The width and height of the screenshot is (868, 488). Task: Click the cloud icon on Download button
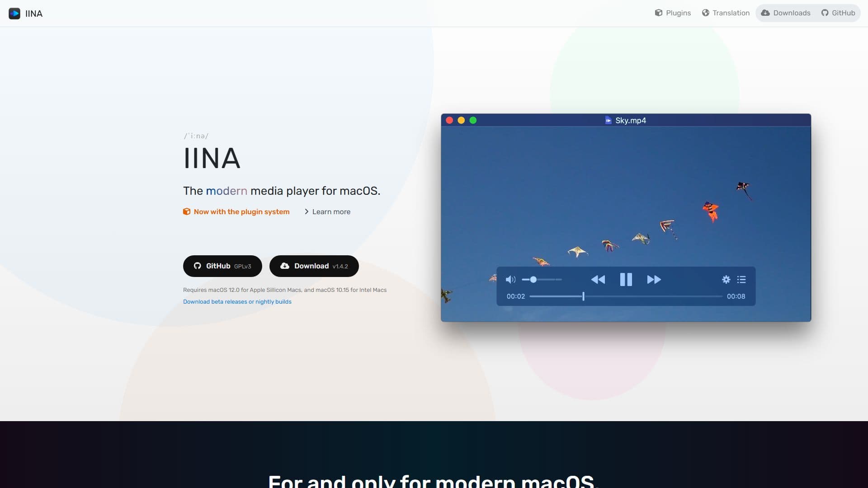pyautogui.click(x=285, y=266)
